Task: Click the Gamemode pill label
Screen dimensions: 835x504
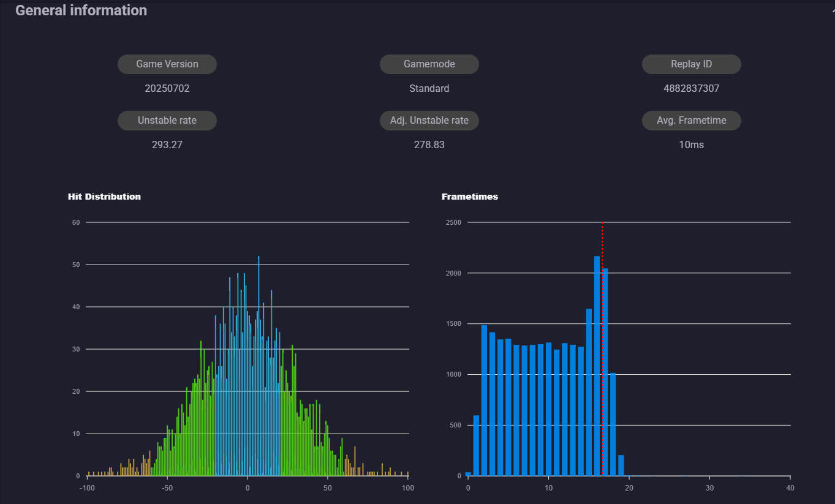Action: (429, 64)
